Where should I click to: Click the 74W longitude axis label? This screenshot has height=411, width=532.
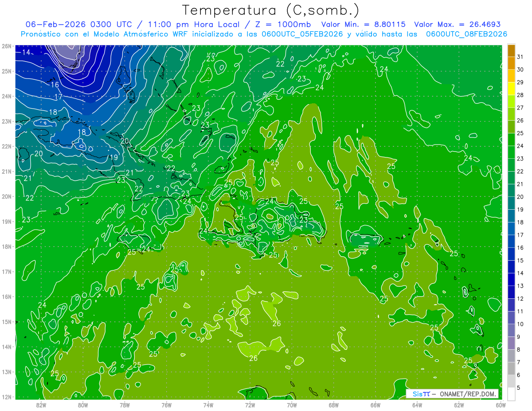tap(208, 405)
